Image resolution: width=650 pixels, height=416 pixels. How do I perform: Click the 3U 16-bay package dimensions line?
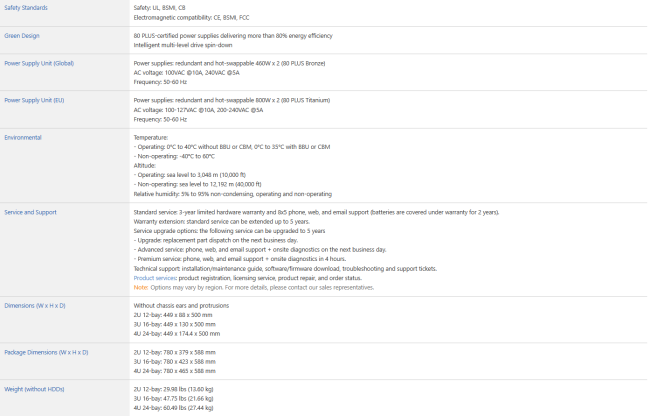[x=175, y=362]
